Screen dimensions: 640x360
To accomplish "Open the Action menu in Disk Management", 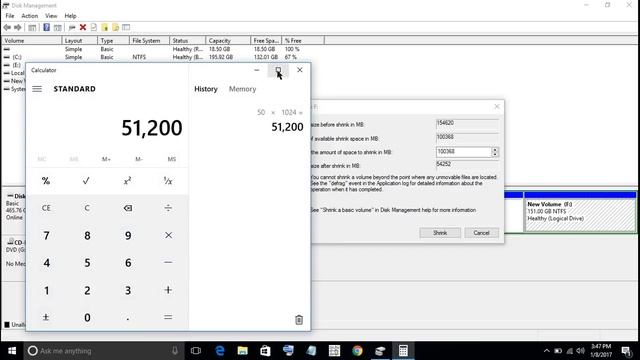I will point(29,16).
